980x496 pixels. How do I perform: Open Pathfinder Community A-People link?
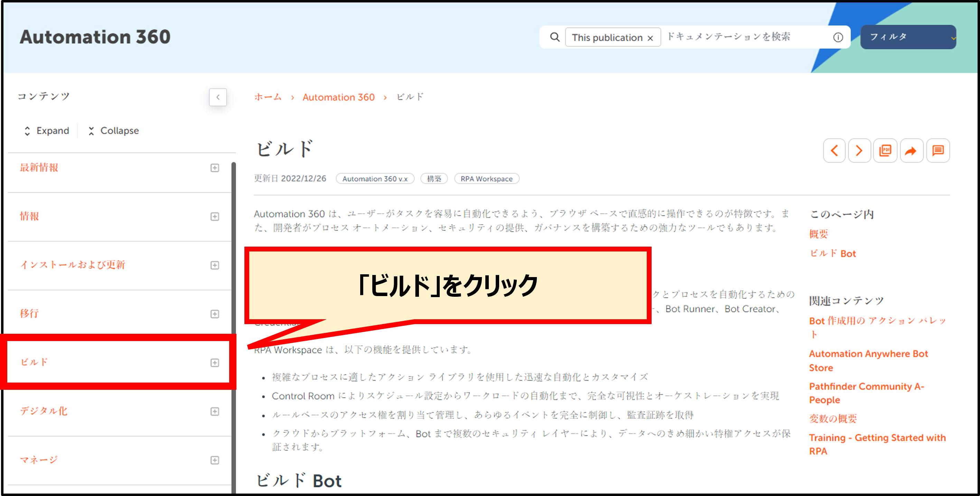click(867, 393)
